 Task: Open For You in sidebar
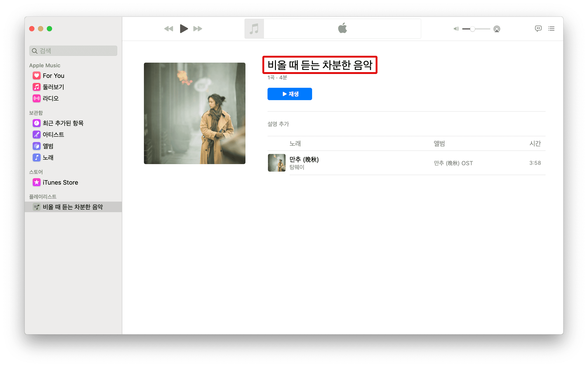coord(53,76)
